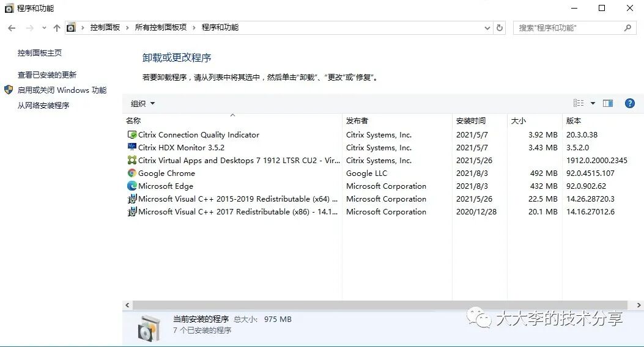Click the title bar 程序和功能 icon
Image resolution: width=644 pixels, height=347 pixels.
pos(9,8)
